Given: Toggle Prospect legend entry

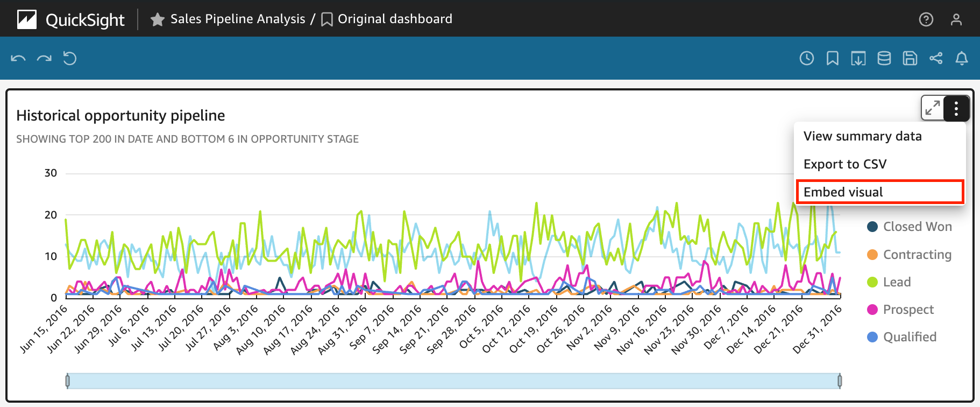Looking at the screenshot, I should 900,310.
